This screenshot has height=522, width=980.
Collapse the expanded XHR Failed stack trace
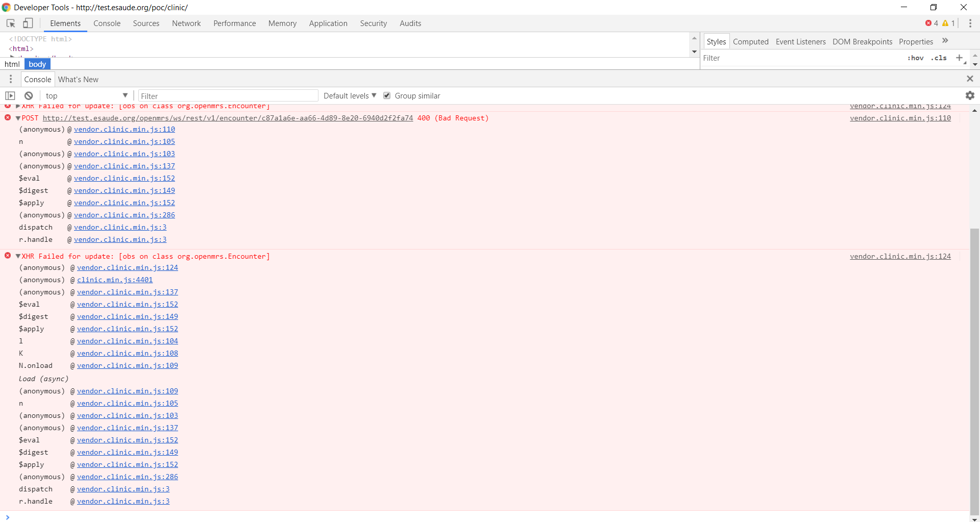pyautogui.click(x=18, y=257)
